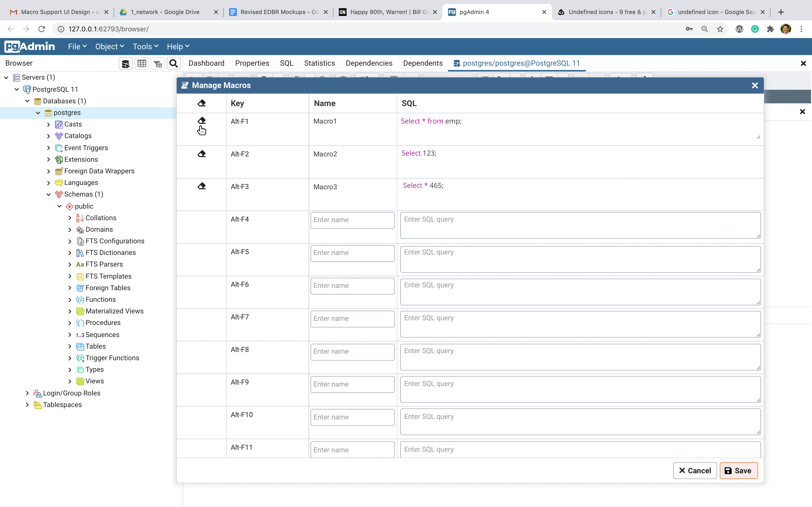The height and width of the screenshot is (507, 812).
Task: Open the File menu dropdown
Action: tap(77, 47)
